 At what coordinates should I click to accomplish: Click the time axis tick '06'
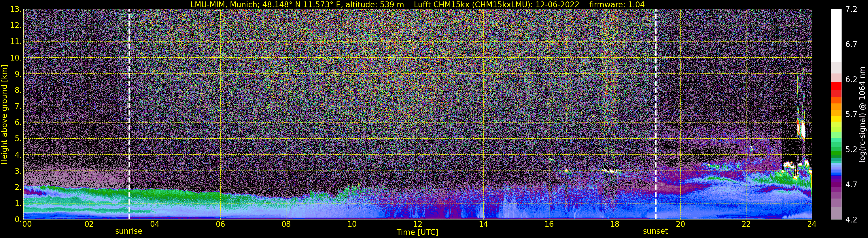pos(220,224)
